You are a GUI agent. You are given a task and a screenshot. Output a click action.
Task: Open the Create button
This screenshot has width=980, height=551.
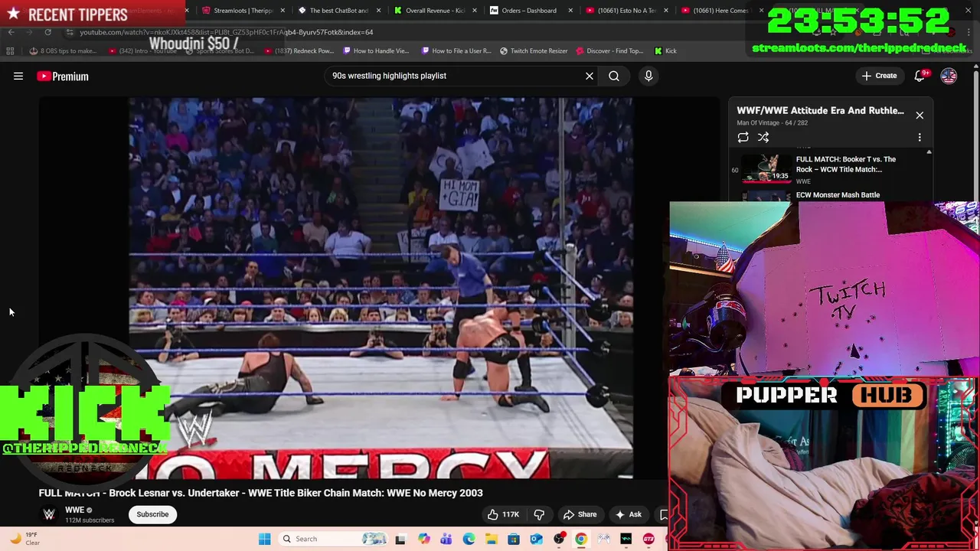(879, 76)
